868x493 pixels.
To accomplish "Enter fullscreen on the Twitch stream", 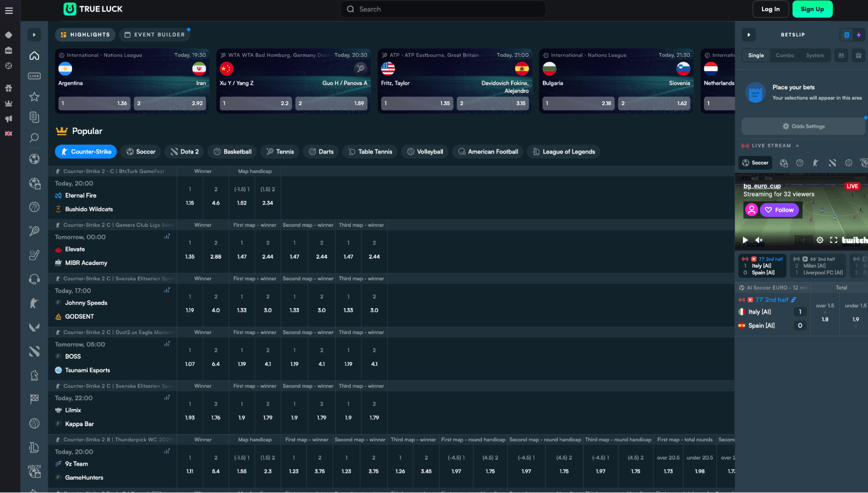I will (x=833, y=240).
